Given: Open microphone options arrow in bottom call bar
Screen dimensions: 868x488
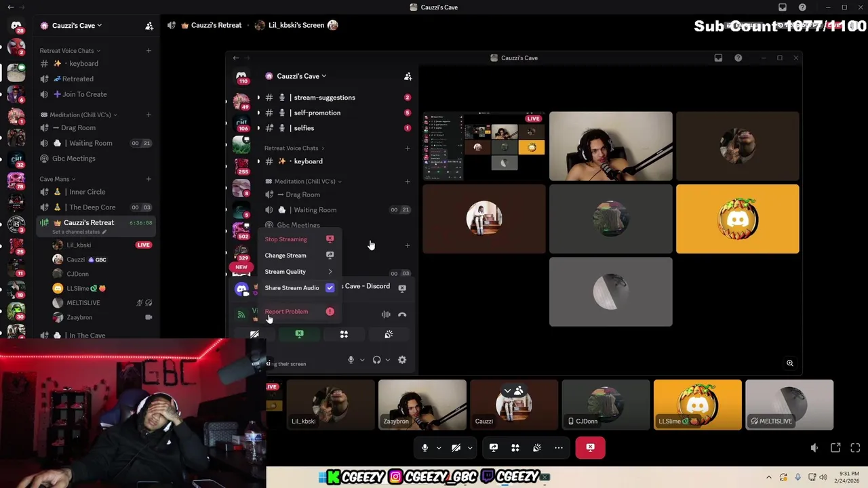Looking at the screenshot, I should [439, 448].
